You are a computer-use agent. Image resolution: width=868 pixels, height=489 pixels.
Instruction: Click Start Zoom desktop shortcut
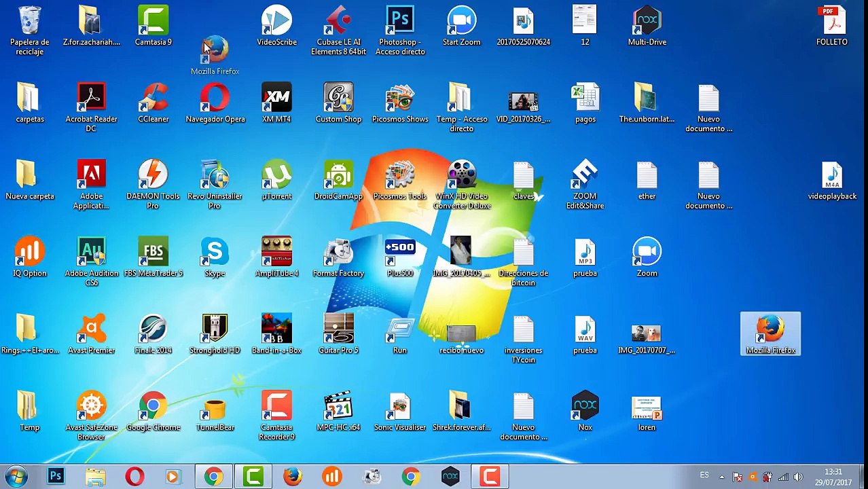pos(461,26)
